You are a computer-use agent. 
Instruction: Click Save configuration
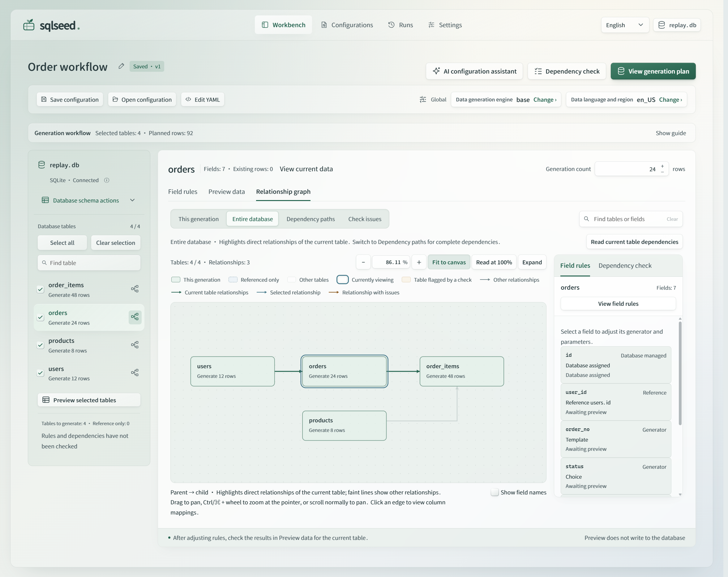[70, 99]
